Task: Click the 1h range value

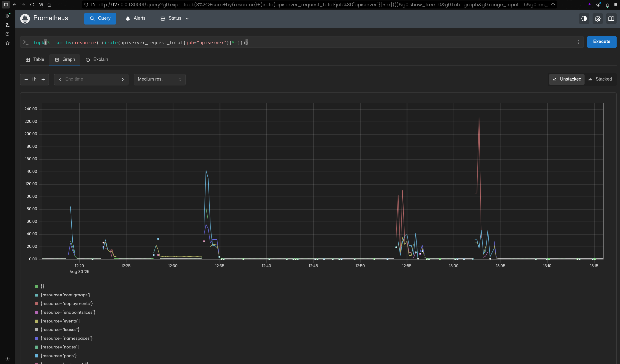Action: point(34,79)
